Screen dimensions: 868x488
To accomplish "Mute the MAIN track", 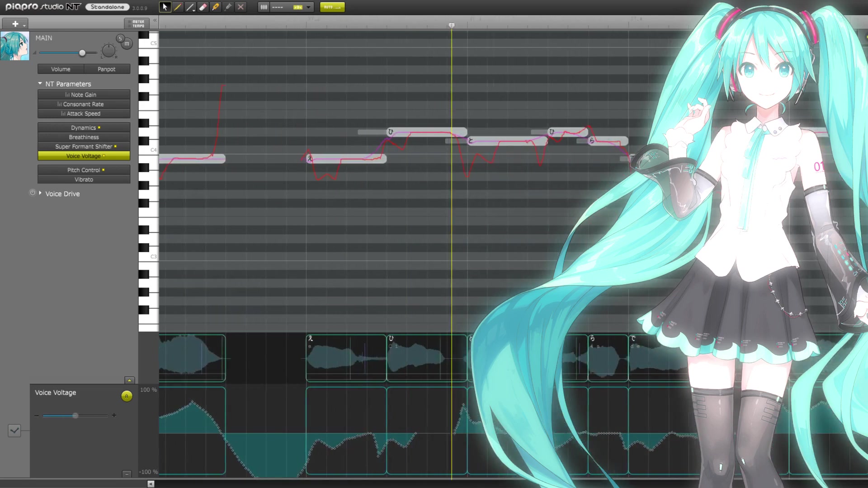I will (127, 44).
